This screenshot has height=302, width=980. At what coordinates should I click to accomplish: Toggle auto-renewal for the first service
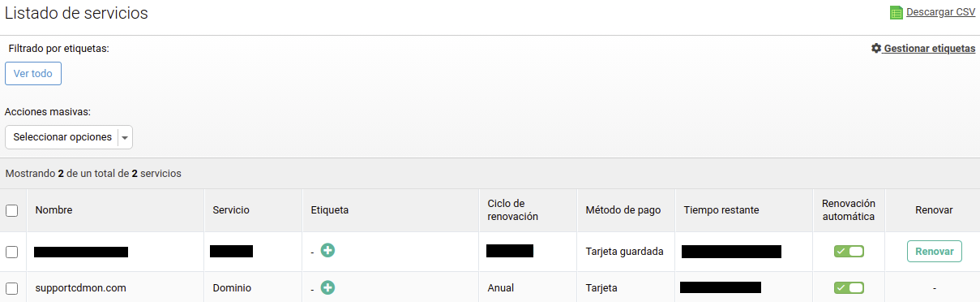pyautogui.click(x=849, y=252)
